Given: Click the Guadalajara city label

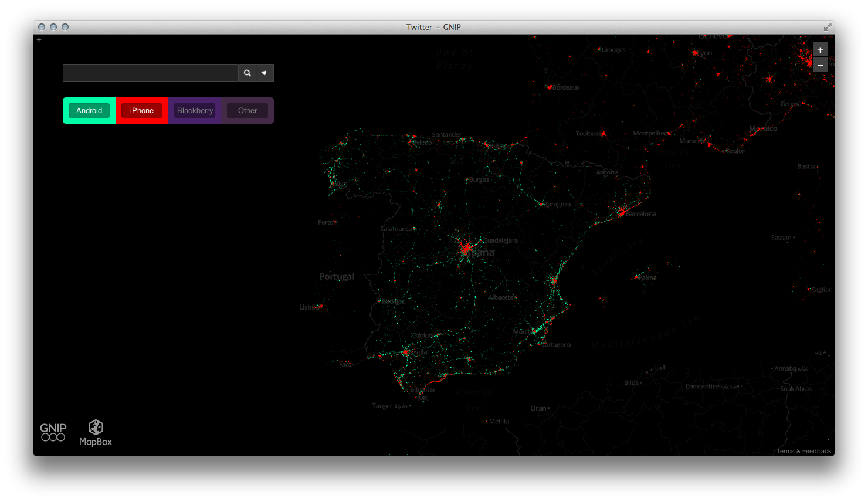Looking at the screenshot, I should point(500,240).
